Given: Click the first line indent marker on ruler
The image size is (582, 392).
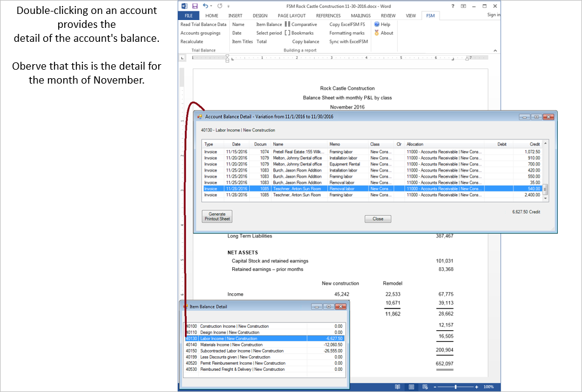Looking at the screenshot, I should tap(227, 56).
